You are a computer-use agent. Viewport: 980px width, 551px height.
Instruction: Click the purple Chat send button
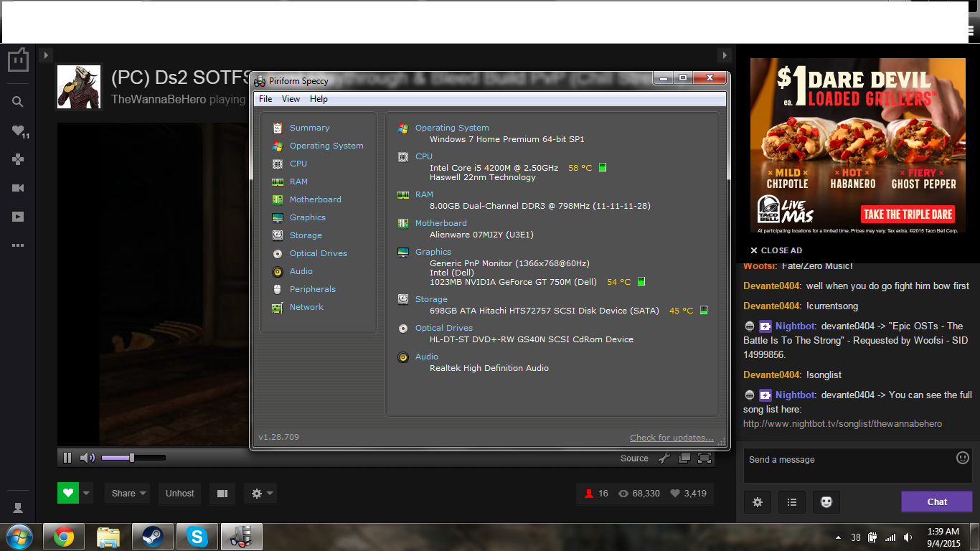pyautogui.click(x=937, y=501)
